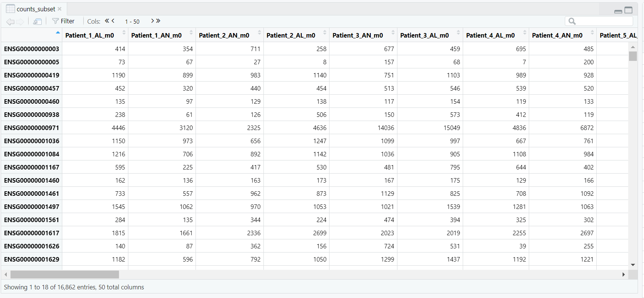Sort by Patient_4_AL_m0 column arrows
The width and height of the screenshot is (644, 298).
tap(525, 33)
